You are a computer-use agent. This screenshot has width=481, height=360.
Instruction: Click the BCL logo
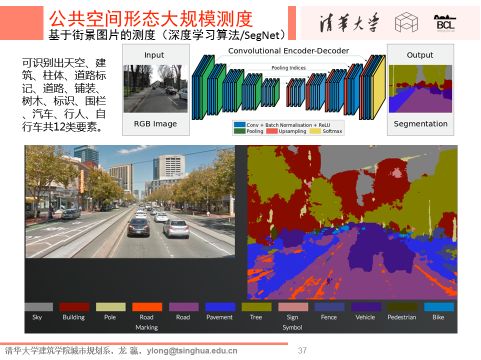(445, 23)
